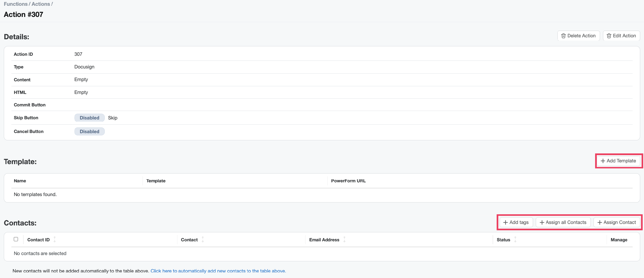The image size is (644, 278).
Task: Go to Actions breadcrumb link
Action: pyautogui.click(x=41, y=4)
